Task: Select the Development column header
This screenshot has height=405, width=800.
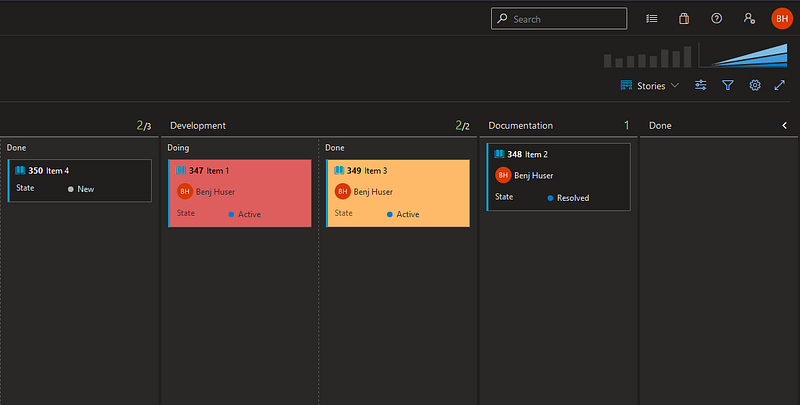Action: [198, 125]
